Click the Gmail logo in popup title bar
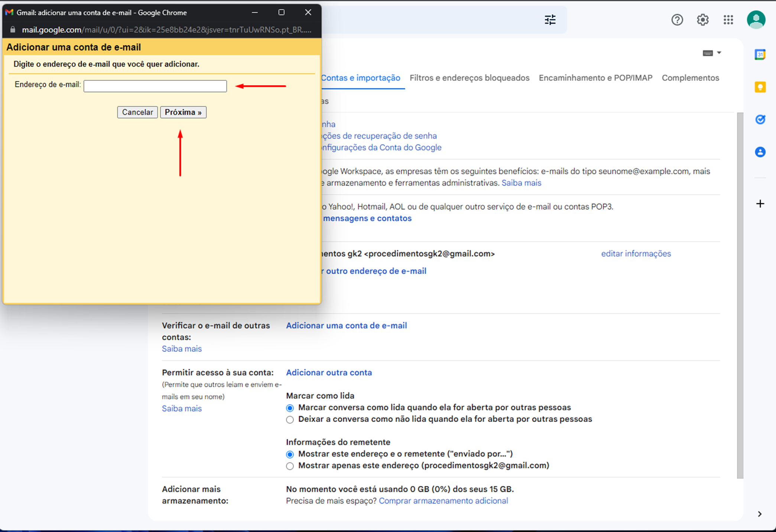The width and height of the screenshot is (776, 532). pyautogui.click(x=9, y=12)
